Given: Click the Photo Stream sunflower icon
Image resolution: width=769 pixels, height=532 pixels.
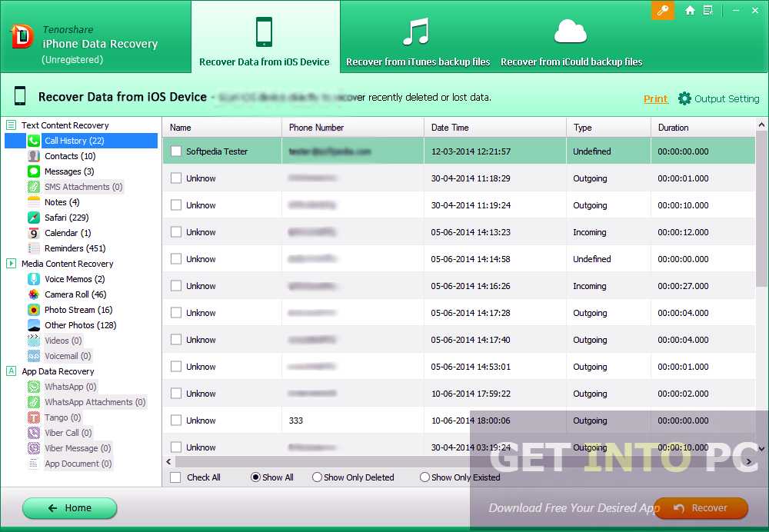Looking at the screenshot, I should (34, 310).
